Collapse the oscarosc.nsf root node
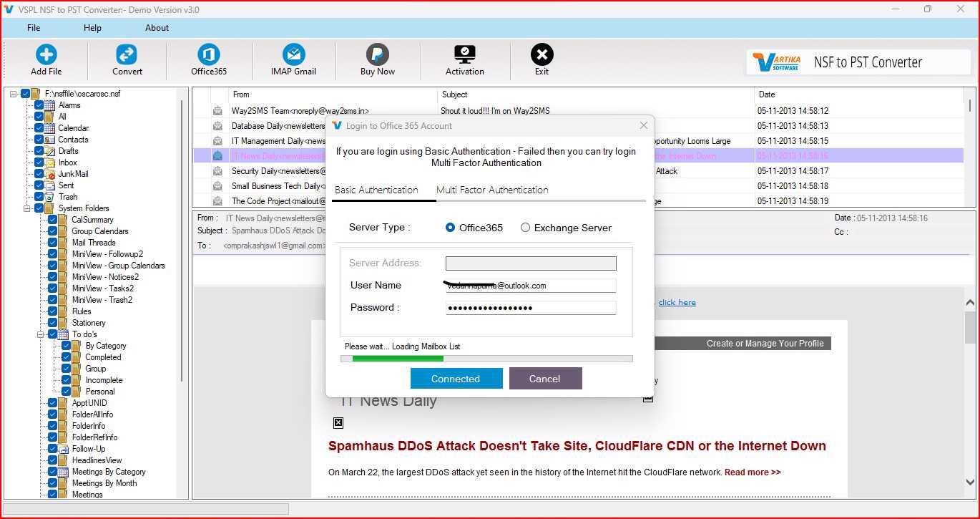This screenshot has width=980, height=519. [x=14, y=94]
